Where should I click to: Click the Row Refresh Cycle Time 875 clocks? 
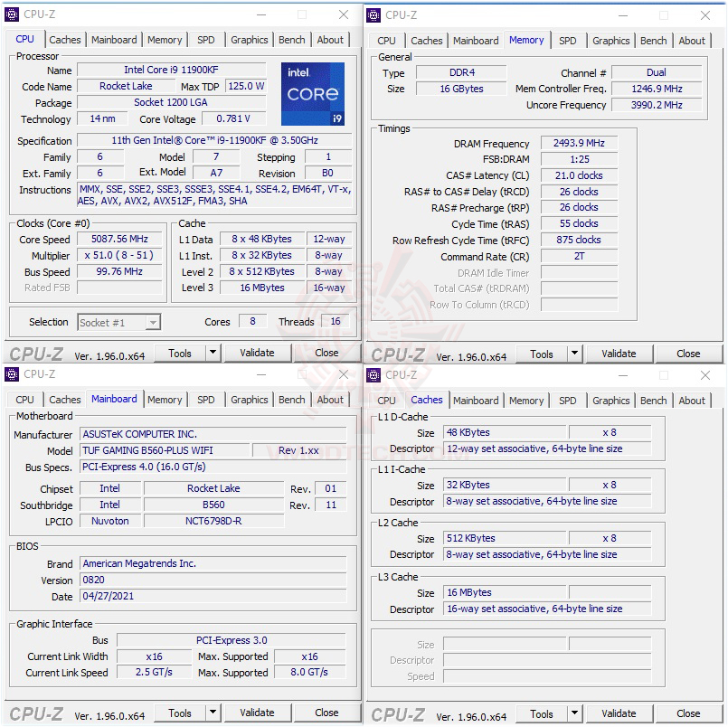[x=579, y=240]
